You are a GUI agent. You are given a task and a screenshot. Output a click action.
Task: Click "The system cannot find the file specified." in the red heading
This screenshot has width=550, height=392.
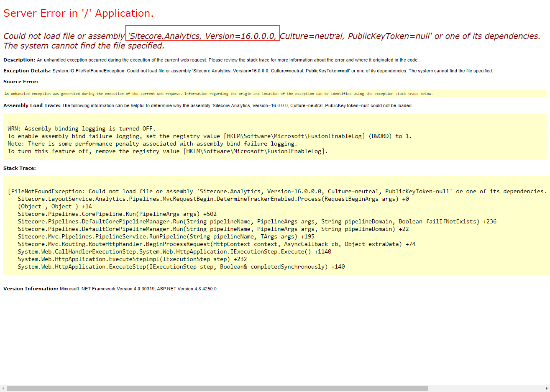pyautogui.click(x=84, y=46)
